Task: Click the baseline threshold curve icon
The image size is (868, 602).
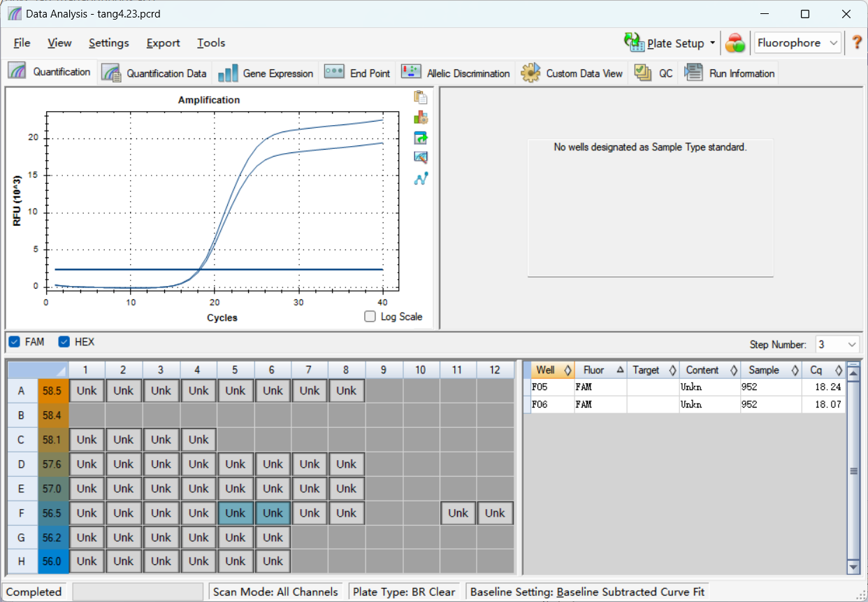Action: point(421,178)
